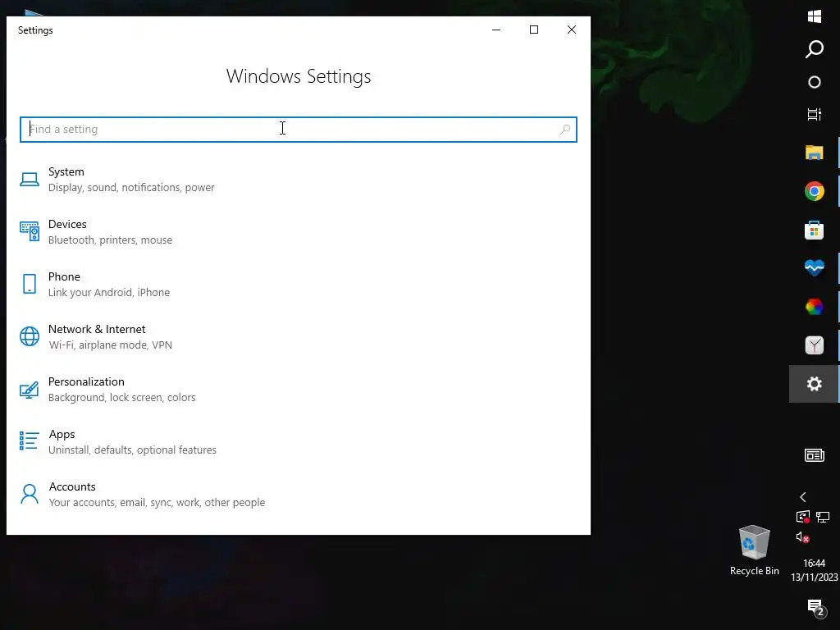Click the Apps list icon
Viewport: 840px width, 630px height.
coord(29,441)
